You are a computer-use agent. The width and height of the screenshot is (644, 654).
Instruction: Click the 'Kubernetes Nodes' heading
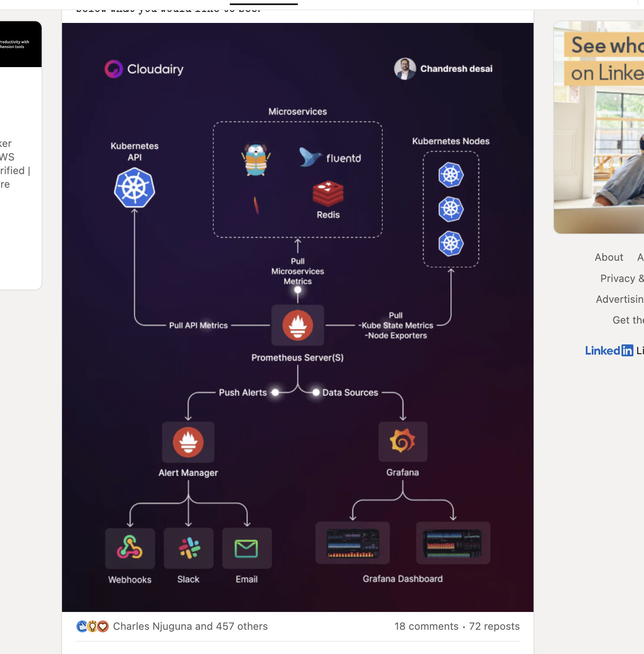click(451, 141)
